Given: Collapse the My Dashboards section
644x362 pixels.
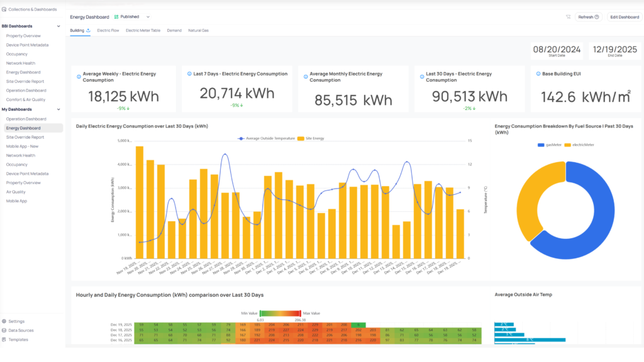Looking at the screenshot, I should click(58, 109).
